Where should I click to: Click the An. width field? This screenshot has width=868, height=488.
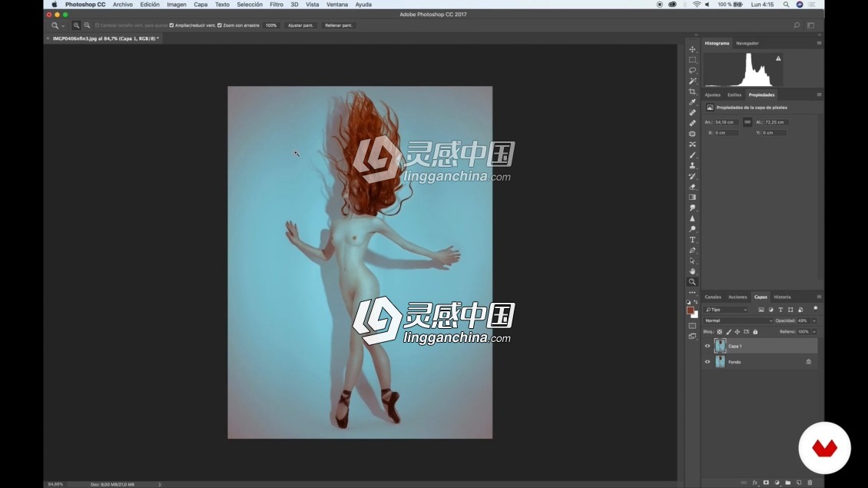pos(726,122)
